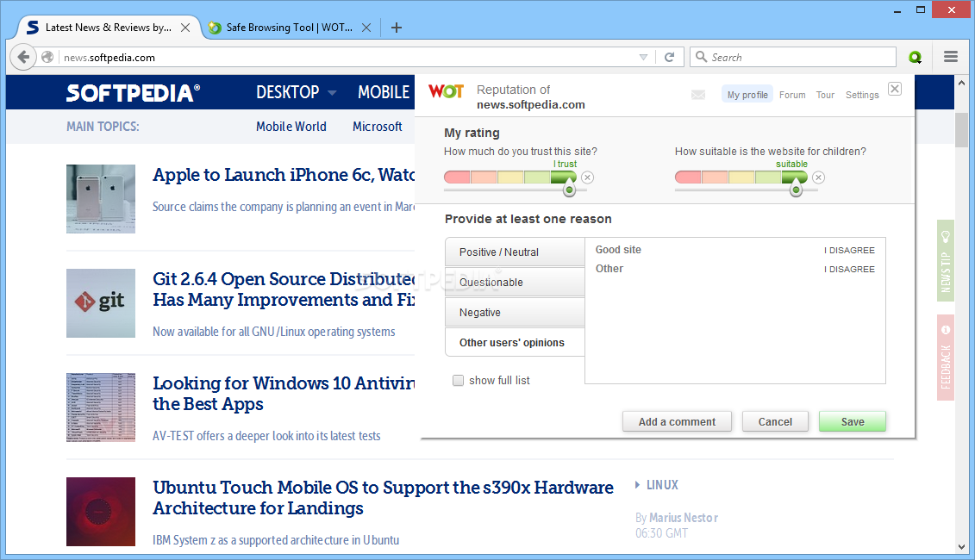
Task: Disagree with Other reason
Action: point(849,269)
